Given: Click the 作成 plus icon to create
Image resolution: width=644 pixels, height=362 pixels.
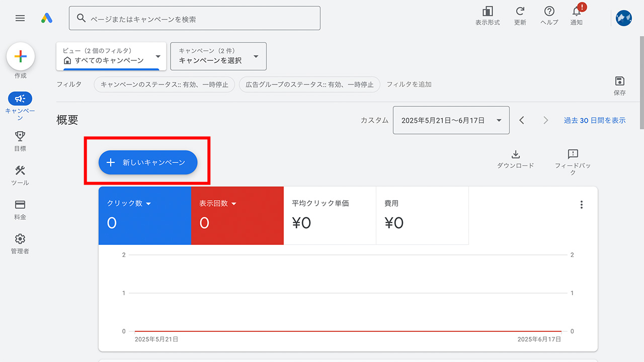Looking at the screenshot, I should click(x=20, y=56).
